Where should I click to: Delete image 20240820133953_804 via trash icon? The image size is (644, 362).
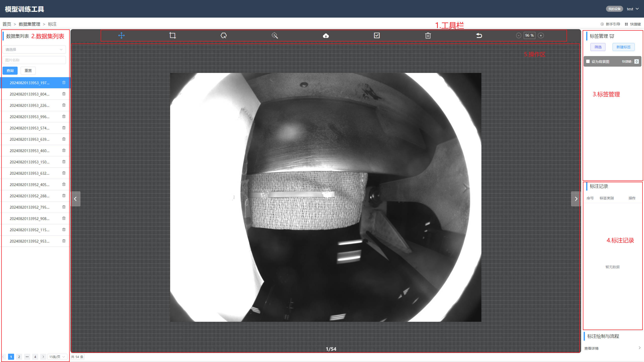click(64, 94)
